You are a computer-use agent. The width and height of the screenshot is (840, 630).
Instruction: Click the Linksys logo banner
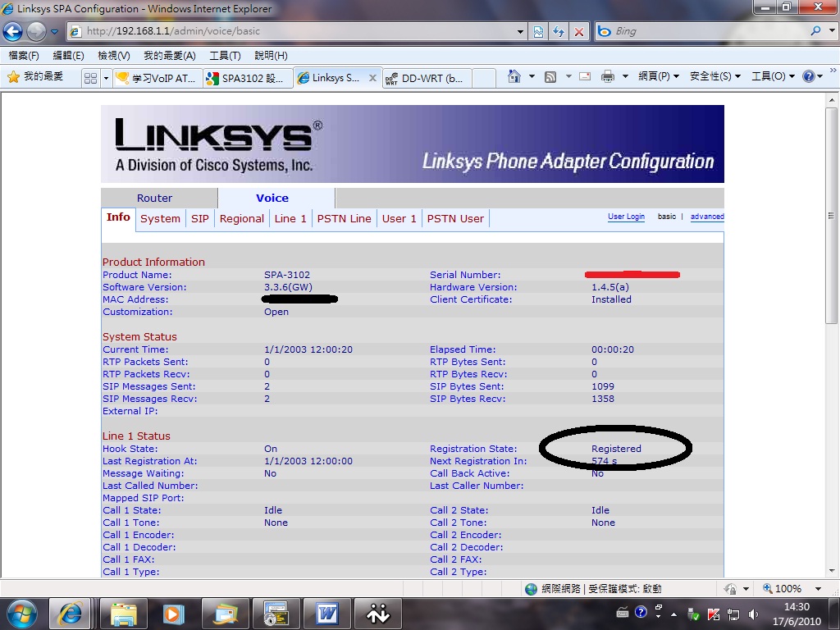pos(413,144)
